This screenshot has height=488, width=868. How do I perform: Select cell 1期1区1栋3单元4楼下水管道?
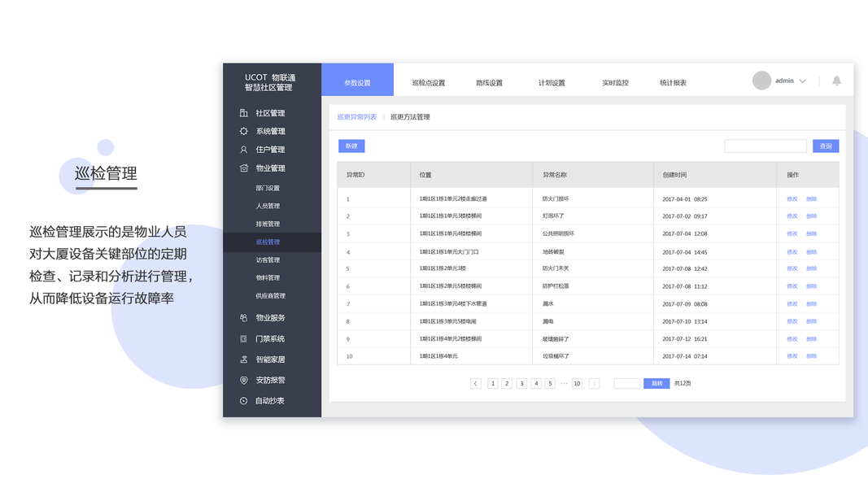453,303
